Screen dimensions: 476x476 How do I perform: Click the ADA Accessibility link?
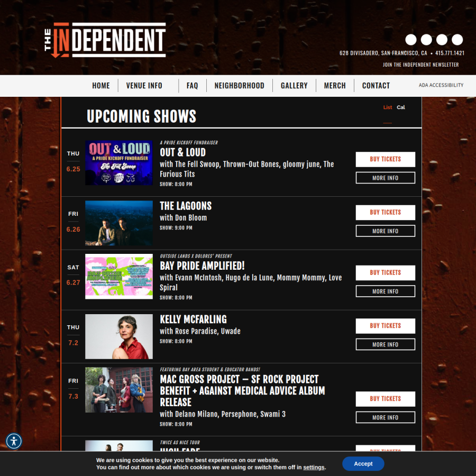(441, 85)
